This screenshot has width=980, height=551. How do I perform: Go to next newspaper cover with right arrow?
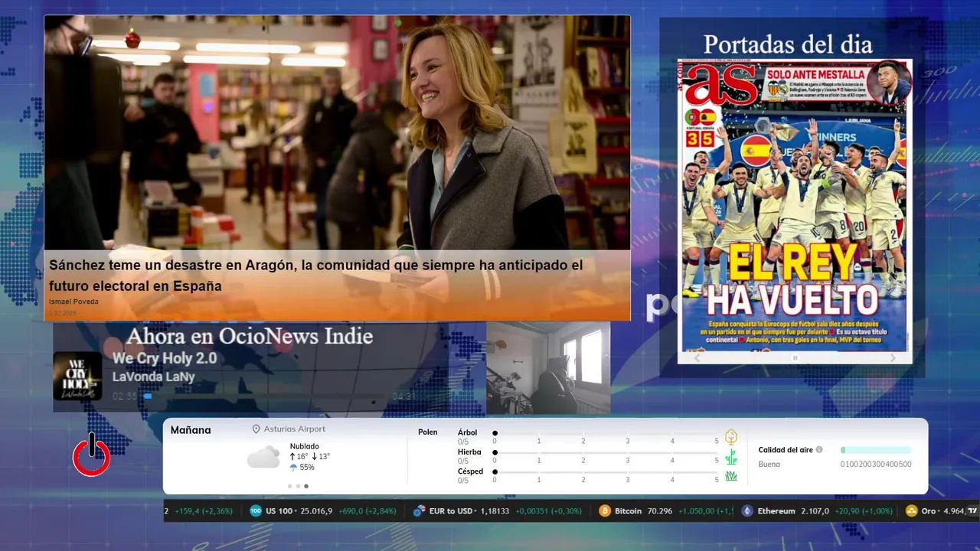(x=893, y=357)
